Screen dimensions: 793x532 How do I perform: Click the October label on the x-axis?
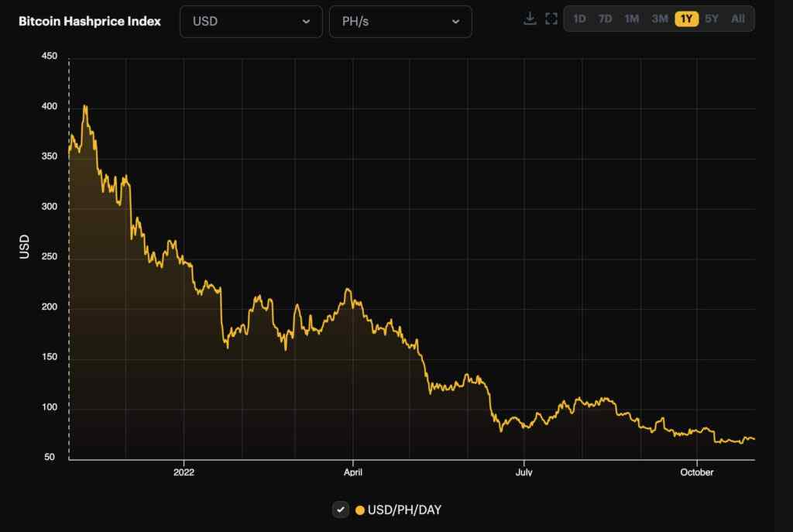tap(696, 472)
